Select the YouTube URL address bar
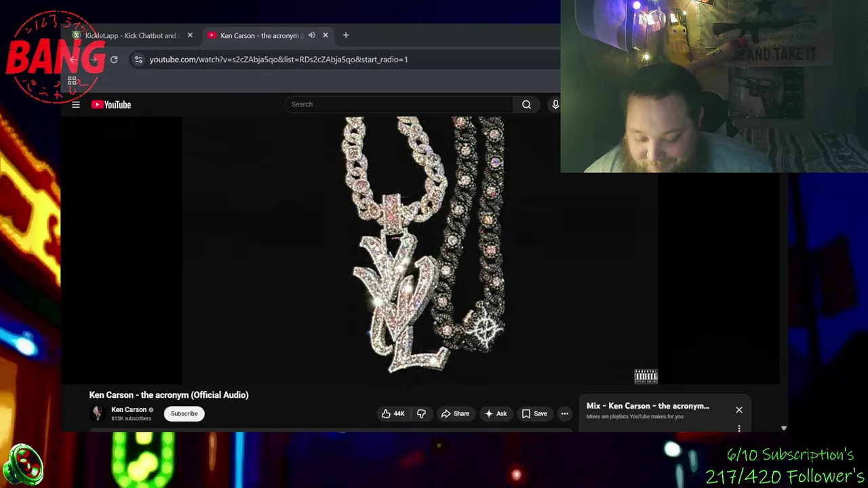This screenshot has height=488, width=868. (x=279, y=60)
